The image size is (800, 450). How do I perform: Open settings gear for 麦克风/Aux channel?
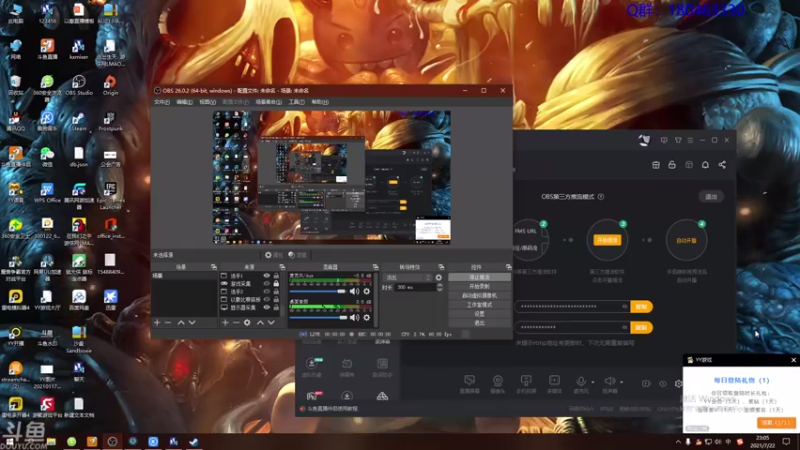click(366, 291)
